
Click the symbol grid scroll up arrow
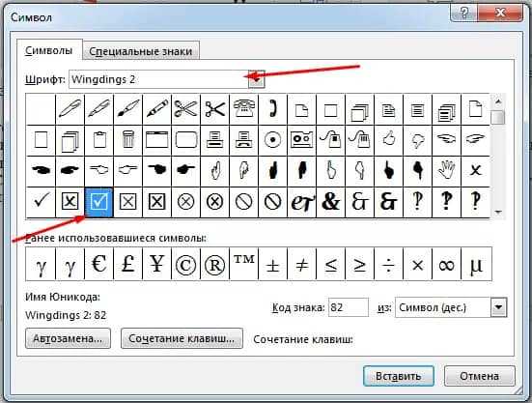pyautogui.click(x=498, y=101)
